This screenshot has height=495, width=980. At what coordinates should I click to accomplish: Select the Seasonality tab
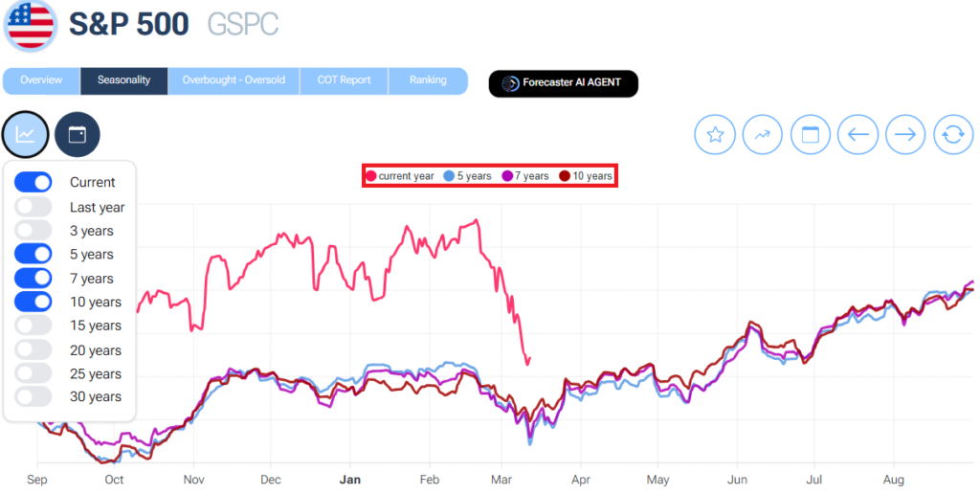[x=123, y=80]
